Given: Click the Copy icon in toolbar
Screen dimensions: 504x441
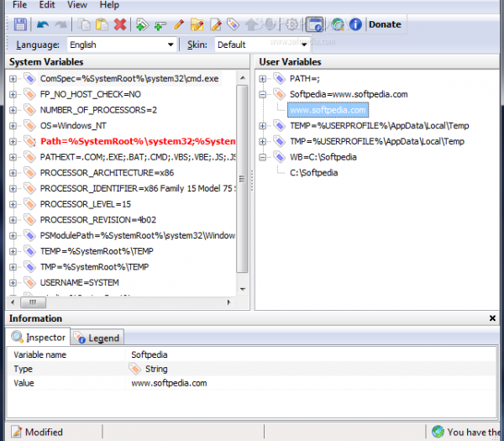Looking at the screenshot, I should pos(84,24).
